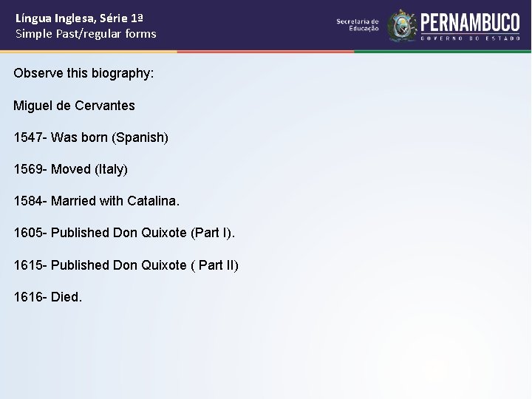Select the Língua Inglesa, Série 1ª title
The height and width of the screenshot is (399, 532).
pyautogui.click(x=79, y=18)
